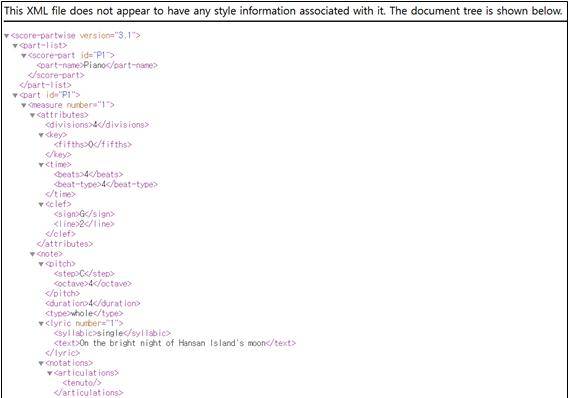Screen dimensions: 568x398
Task: Click the beats value 4 line
Action: 88,174
